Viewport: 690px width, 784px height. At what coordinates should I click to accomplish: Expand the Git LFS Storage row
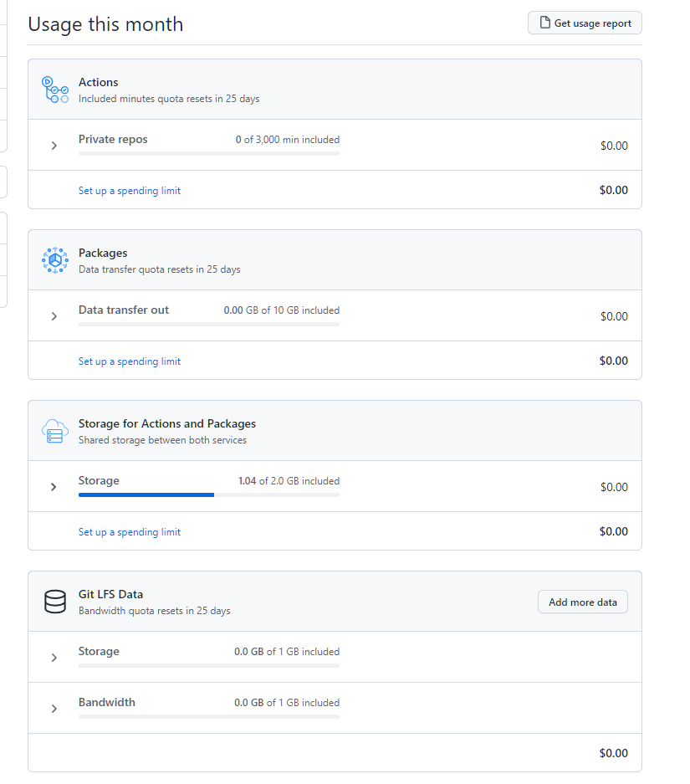(54, 657)
